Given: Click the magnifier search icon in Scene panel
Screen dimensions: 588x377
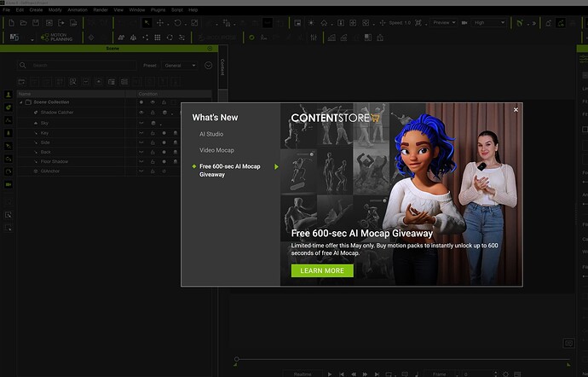Looking at the screenshot, I should tap(22, 66).
